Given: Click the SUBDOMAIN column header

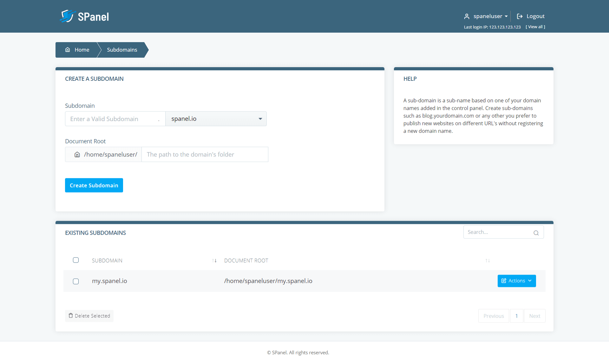Looking at the screenshot, I should [x=107, y=260].
